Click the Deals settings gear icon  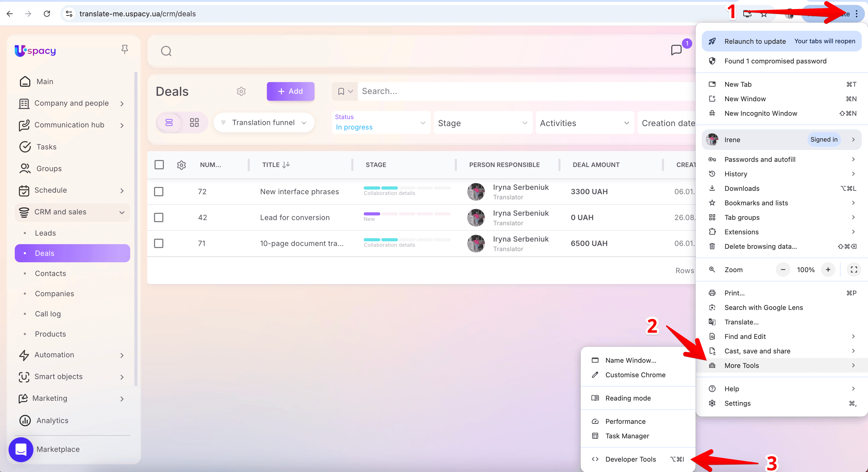pyautogui.click(x=241, y=91)
